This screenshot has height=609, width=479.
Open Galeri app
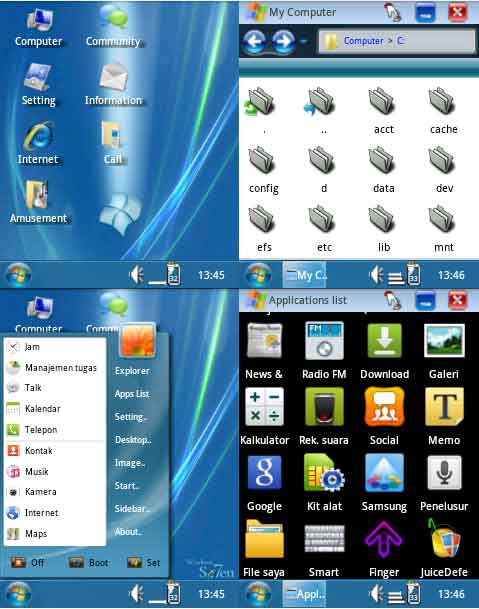point(444,351)
